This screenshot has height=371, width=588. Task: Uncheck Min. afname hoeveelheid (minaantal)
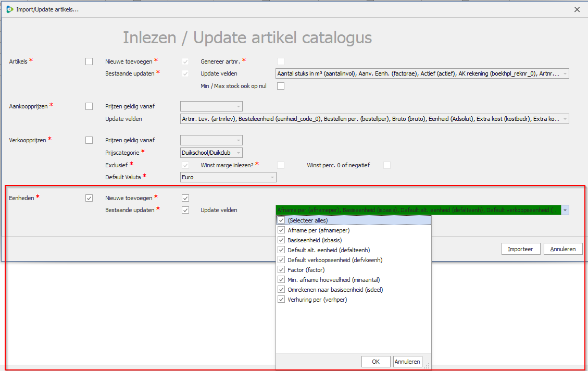[281, 280]
